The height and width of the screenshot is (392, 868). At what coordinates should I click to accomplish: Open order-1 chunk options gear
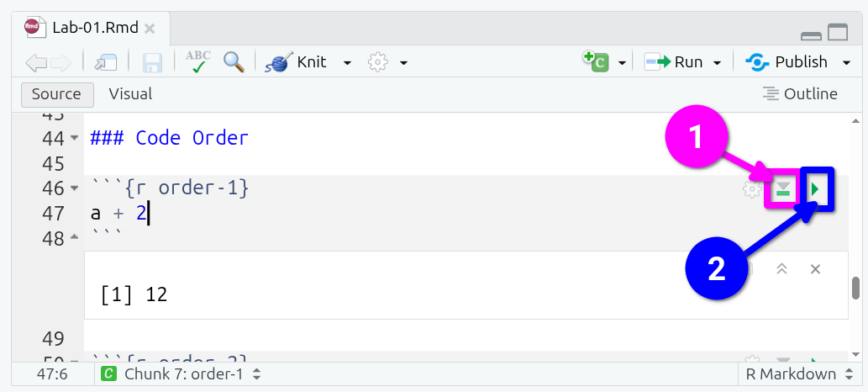tap(751, 190)
